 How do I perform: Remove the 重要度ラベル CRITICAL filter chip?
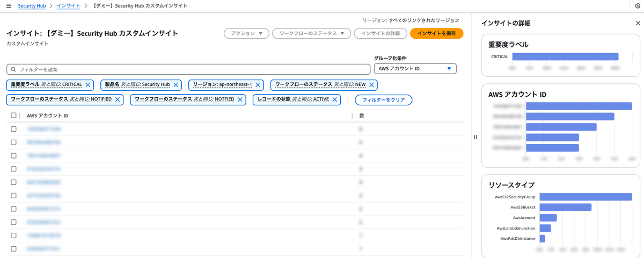[x=88, y=85]
